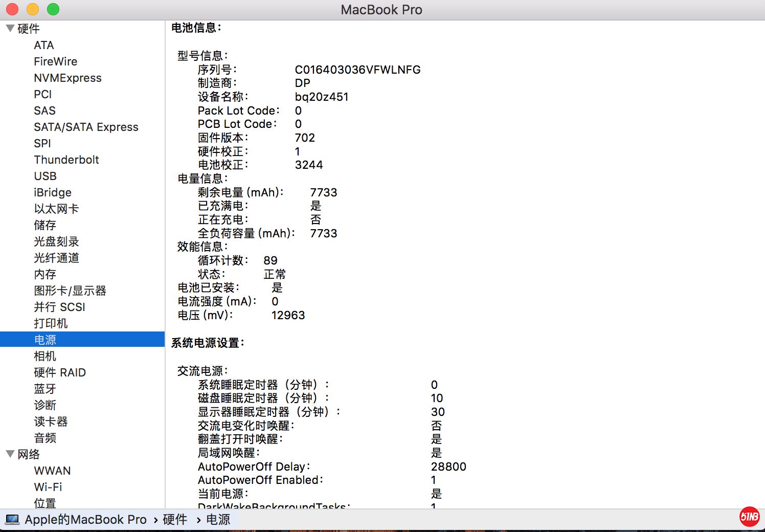Click the red 51NB watermark badge
765x532 pixels.
[x=749, y=517]
